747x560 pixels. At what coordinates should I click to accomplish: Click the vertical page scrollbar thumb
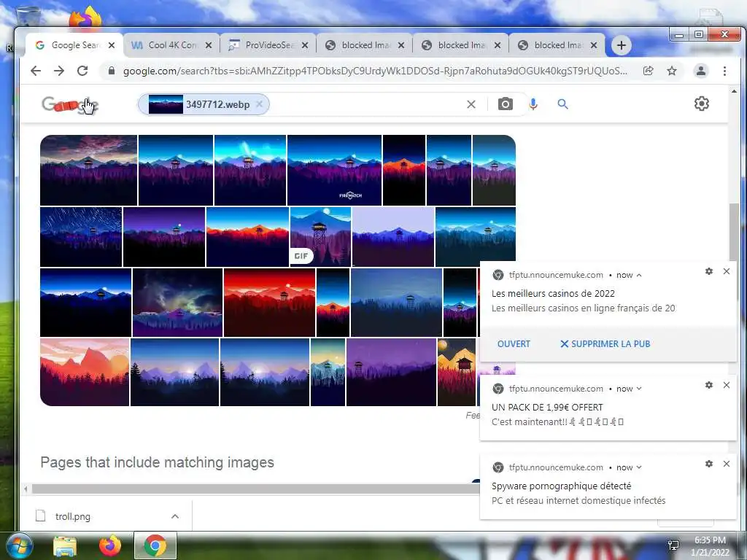[734, 233]
